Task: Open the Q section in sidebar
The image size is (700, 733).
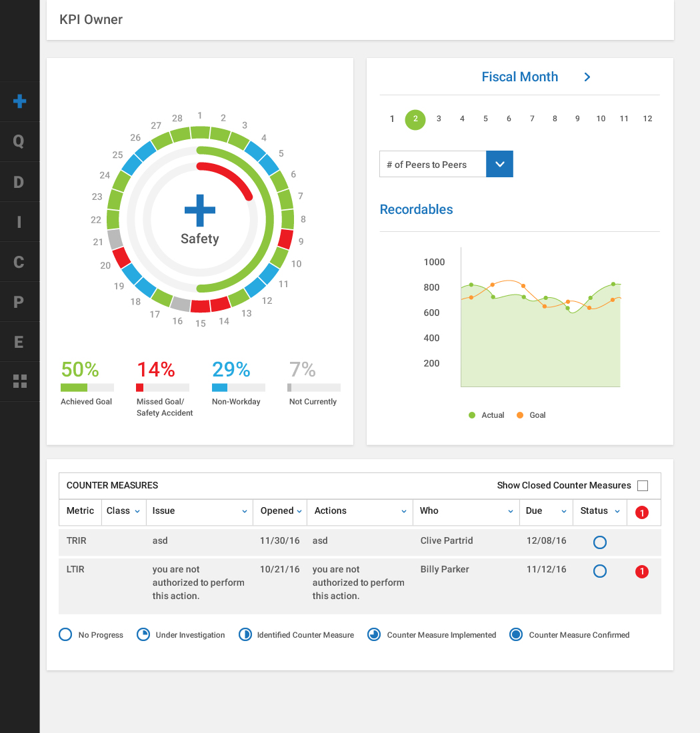Action: [19, 141]
